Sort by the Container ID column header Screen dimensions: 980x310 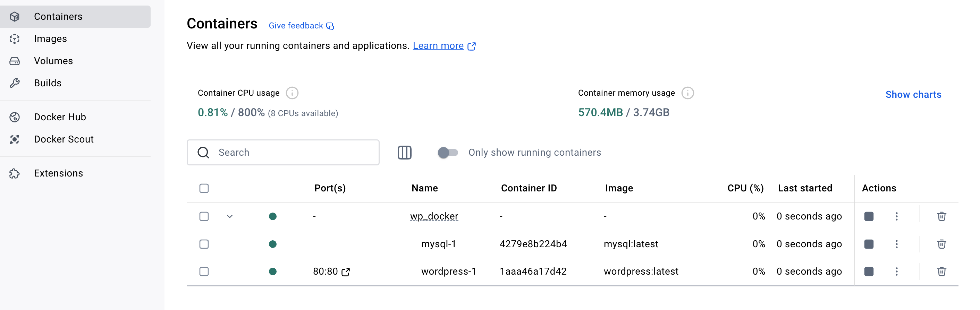[529, 188]
